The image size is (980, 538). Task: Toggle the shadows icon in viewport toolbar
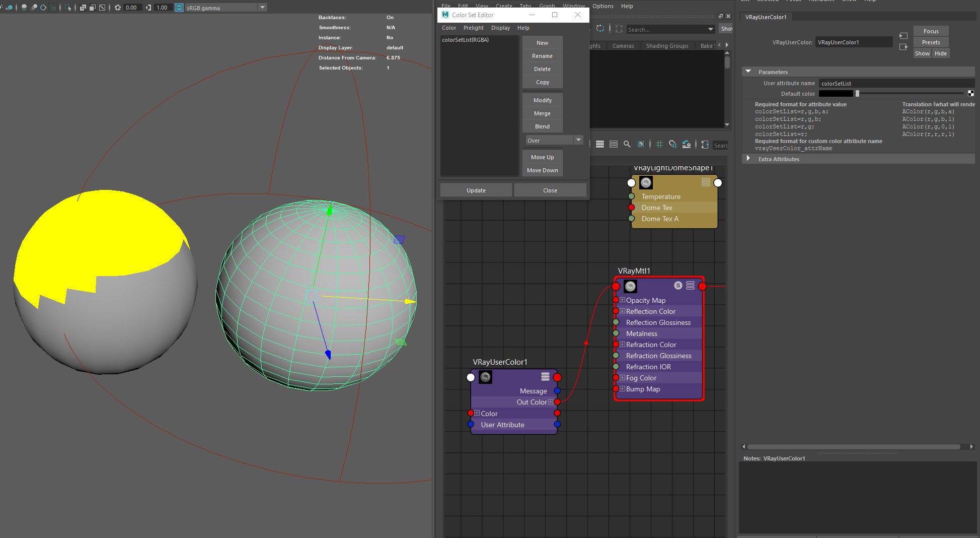pyautogui.click(x=24, y=8)
